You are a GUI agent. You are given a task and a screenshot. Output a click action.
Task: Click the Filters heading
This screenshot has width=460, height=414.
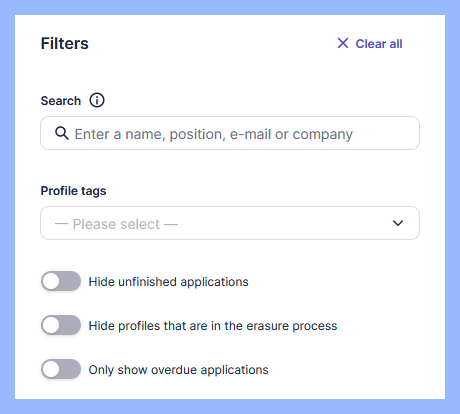pyautogui.click(x=65, y=43)
